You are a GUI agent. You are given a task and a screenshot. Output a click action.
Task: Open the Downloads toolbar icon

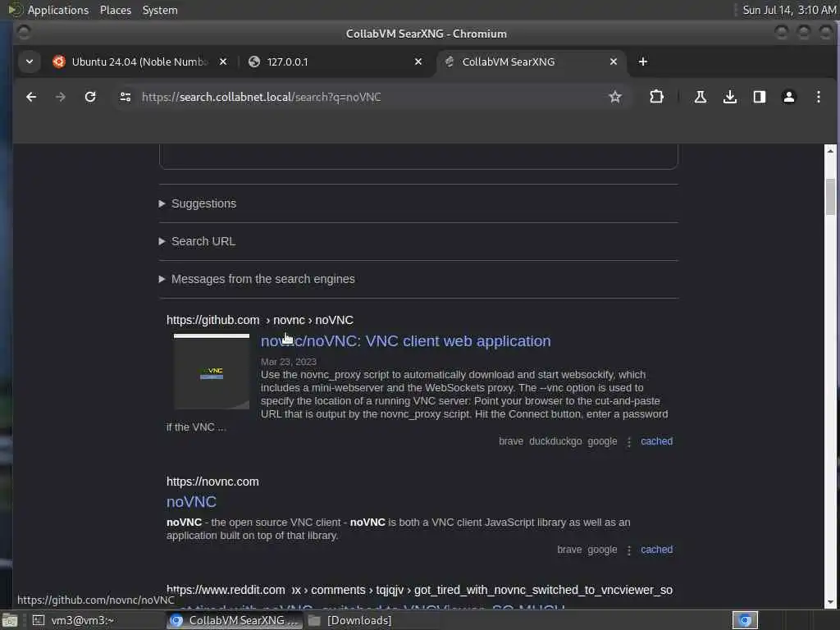click(x=729, y=97)
